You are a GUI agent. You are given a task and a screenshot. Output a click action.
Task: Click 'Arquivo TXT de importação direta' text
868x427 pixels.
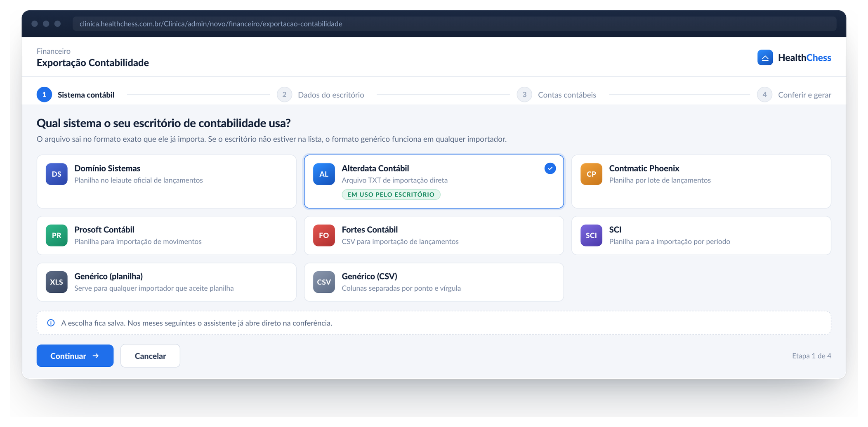tap(395, 180)
